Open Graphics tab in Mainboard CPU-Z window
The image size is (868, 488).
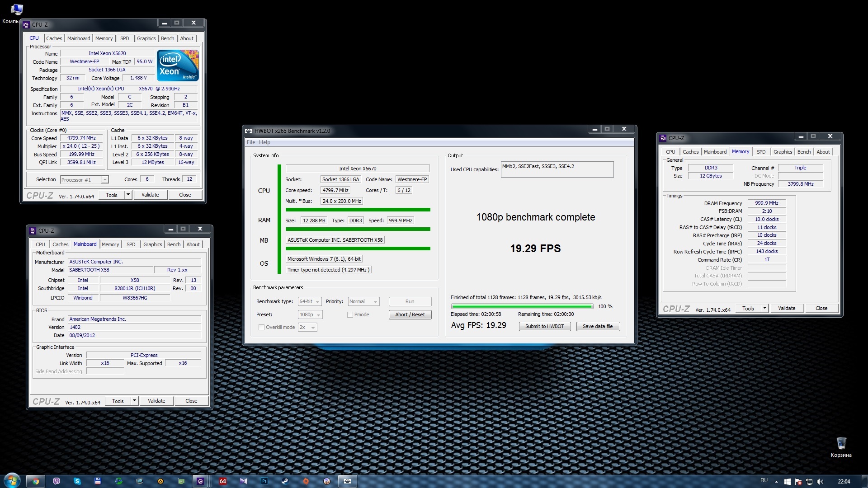pos(152,244)
